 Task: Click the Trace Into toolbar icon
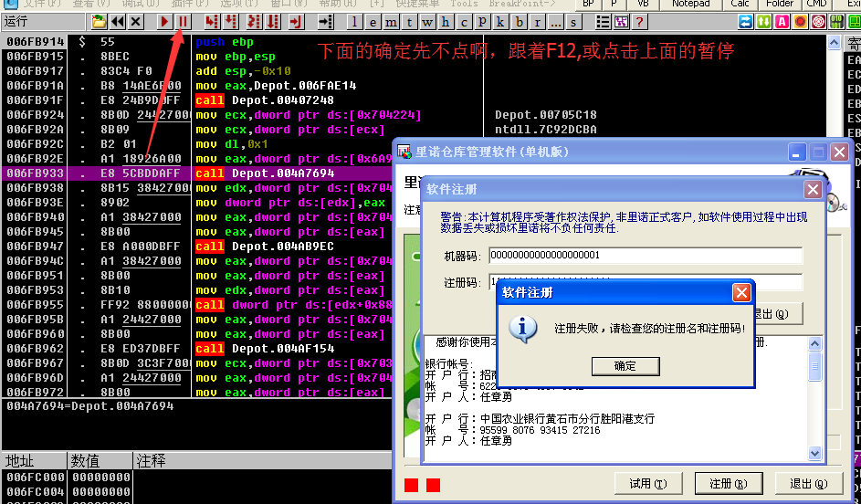pyautogui.click(x=253, y=22)
